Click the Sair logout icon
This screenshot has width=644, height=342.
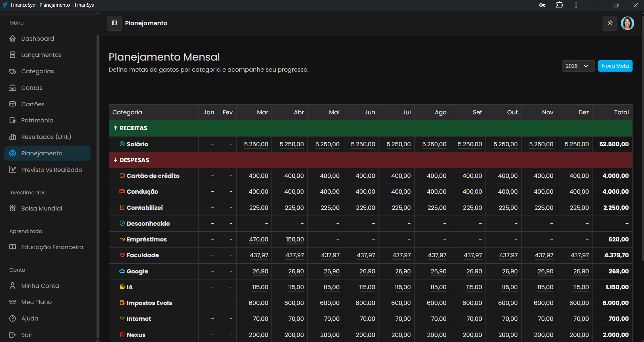pyautogui.click(x=13, y=335)
